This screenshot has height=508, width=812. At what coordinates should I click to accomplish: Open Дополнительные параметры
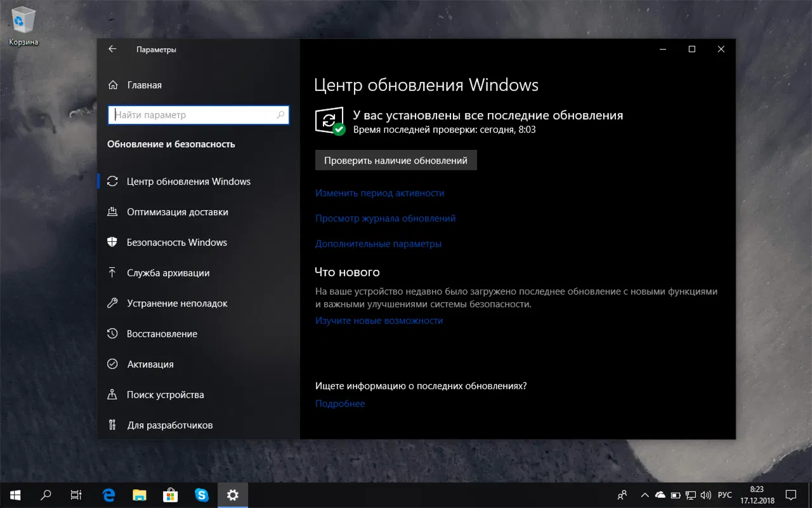pyautogui.click(x=379, y=243)
